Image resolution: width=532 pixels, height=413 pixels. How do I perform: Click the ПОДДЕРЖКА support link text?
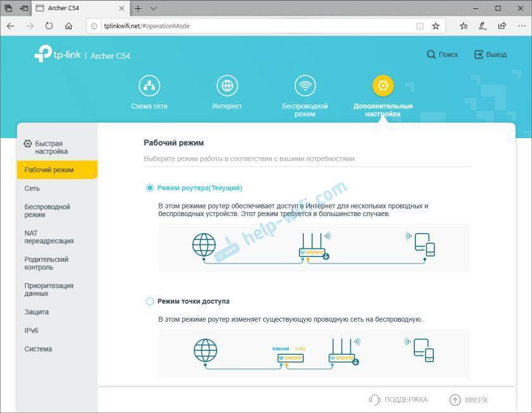coord(406,400)
